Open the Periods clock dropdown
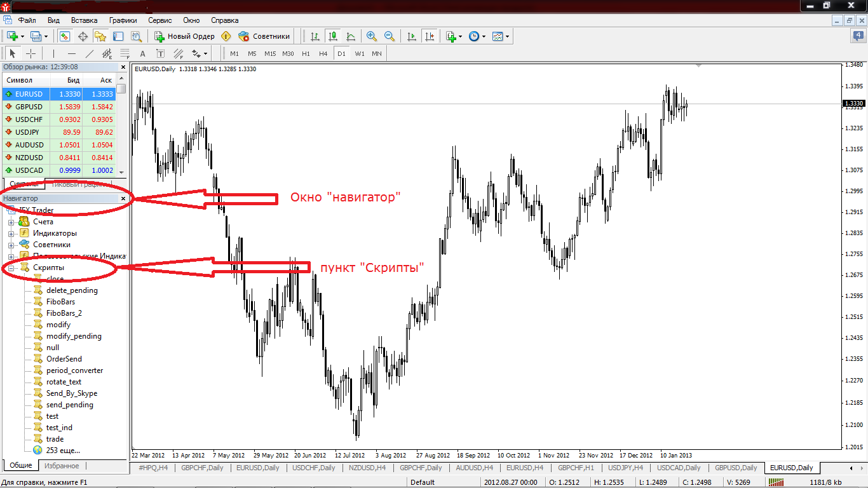Image resolution: width=868 pixels, height=488 pixels. (x=477, y=36)
